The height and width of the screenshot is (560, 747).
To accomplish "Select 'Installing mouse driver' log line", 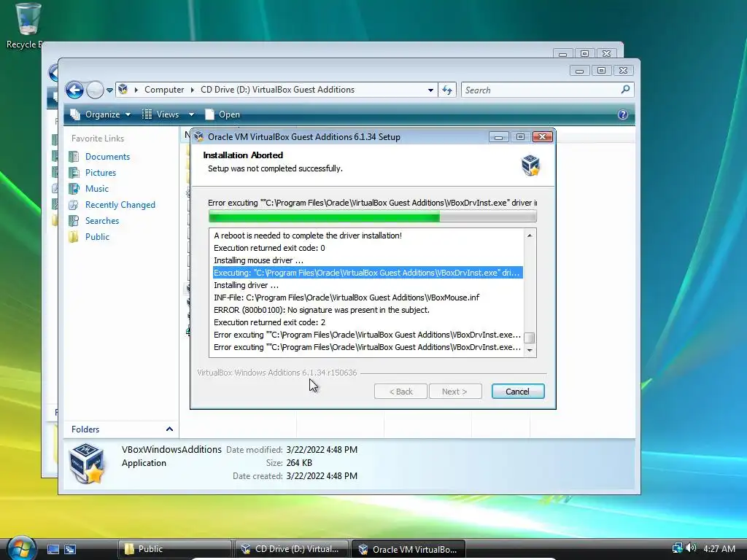I will tap(259, 260).
